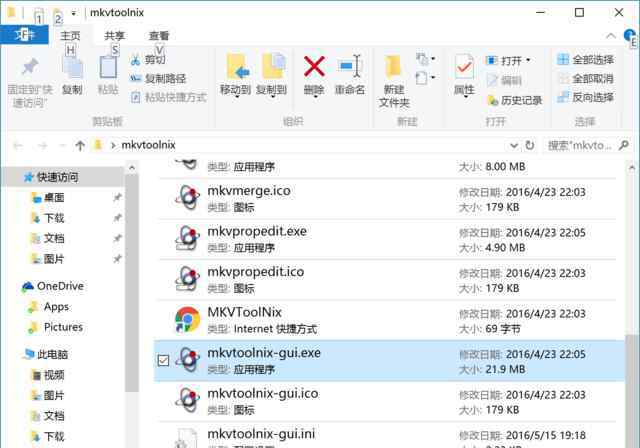Open pinned Documents (文档) in Quick Access
The image size is (640, 448).
[48, 238]
